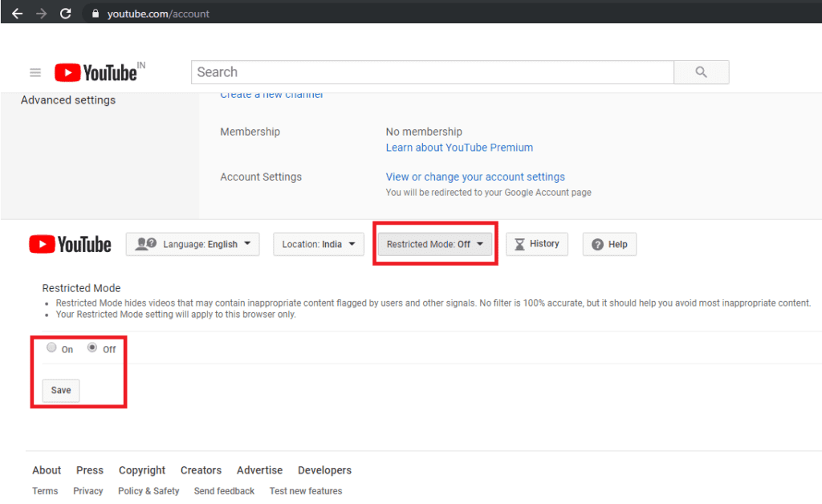Image resolution: width=822 pixels, height=504 pixels.
Task: Open View or change account settings
Action: coord(475,177)
